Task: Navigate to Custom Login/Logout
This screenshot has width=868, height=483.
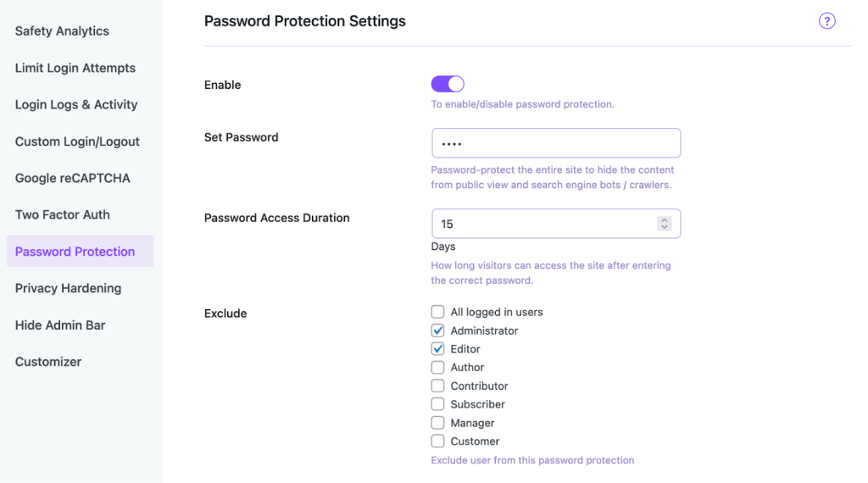Action: coord(77,142)
